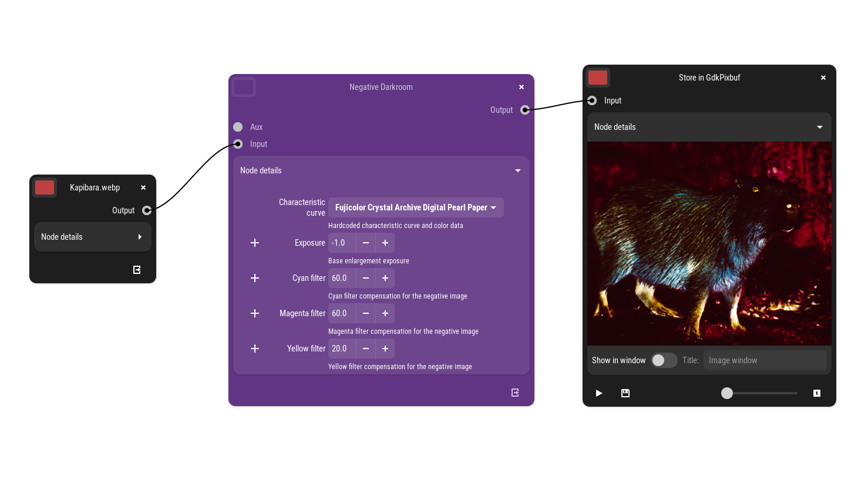The width and height of the screenshot is (868, 489).
Task: Click the resize icon on Kapibara.webp node
Action: coord(137,270)
